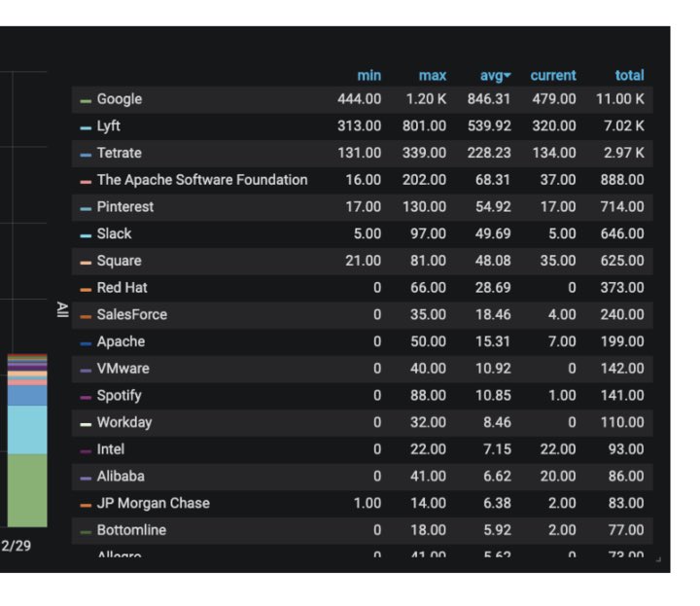Click Slack's max value 97.00
Image resolution: width=700 pixels, height=606 pixels.
[x=428, y=233]
